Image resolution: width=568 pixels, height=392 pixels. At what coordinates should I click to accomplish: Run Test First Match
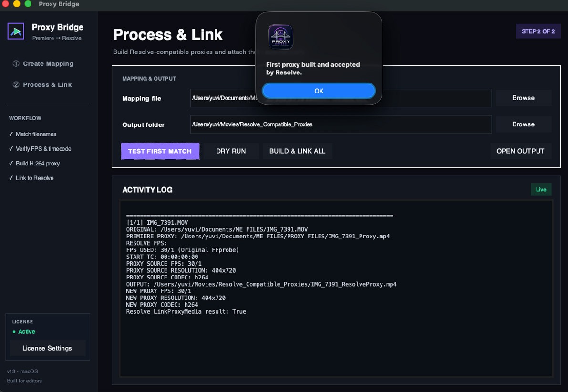coord(160,151)
